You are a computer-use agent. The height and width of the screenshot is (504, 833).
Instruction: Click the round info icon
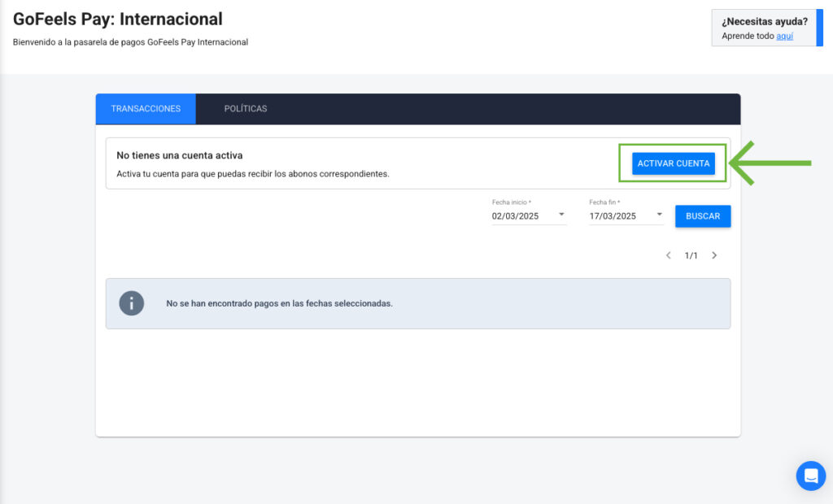point(132,303)
